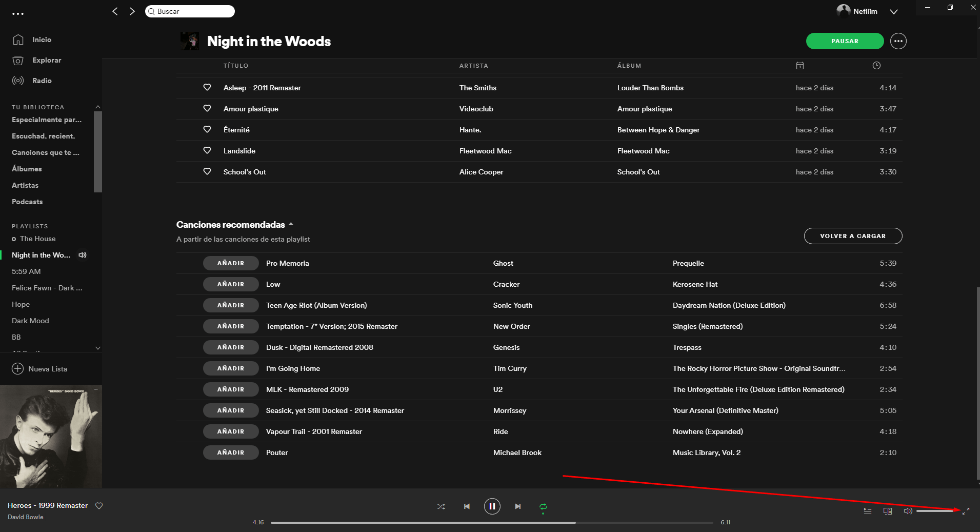Go forward with the right arrow
Image resolution: width=980 pixels, height=532 pixels.
tap(132, 11)
